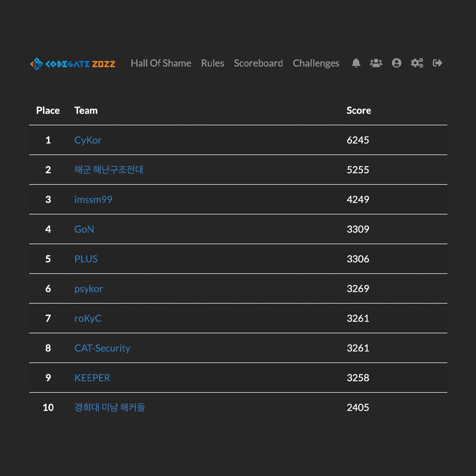Select the score 3269

coord(358,289)
